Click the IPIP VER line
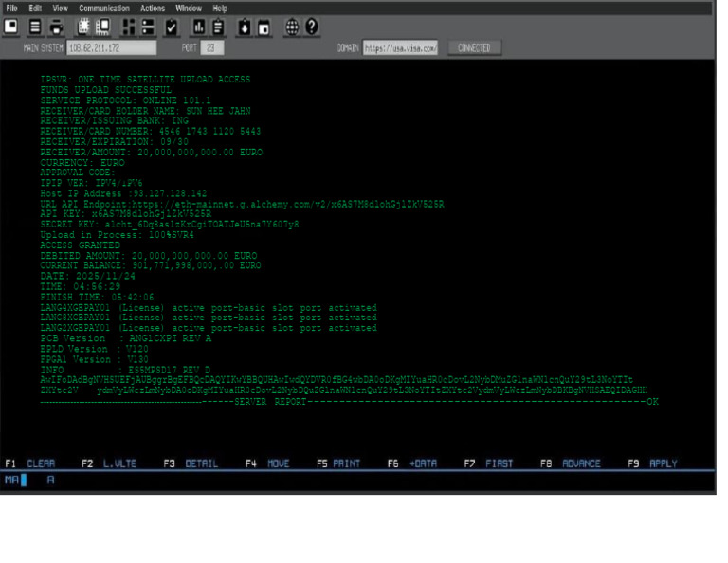The height and width of the screenshot is (563, 728). coord(91,183)
